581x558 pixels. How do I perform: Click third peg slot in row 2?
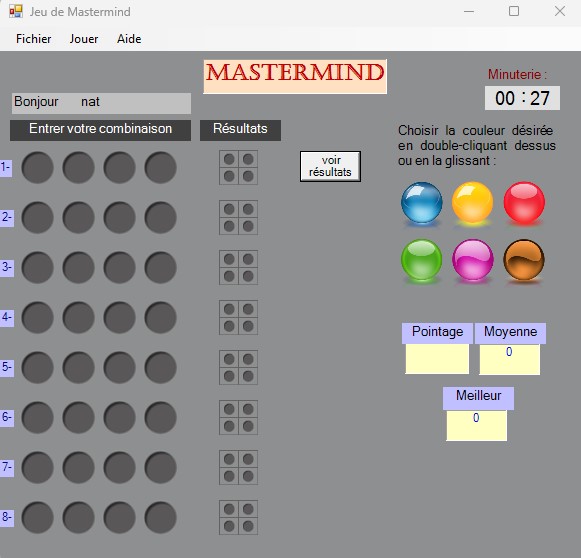pyautogui.click(x=119, y=217)
